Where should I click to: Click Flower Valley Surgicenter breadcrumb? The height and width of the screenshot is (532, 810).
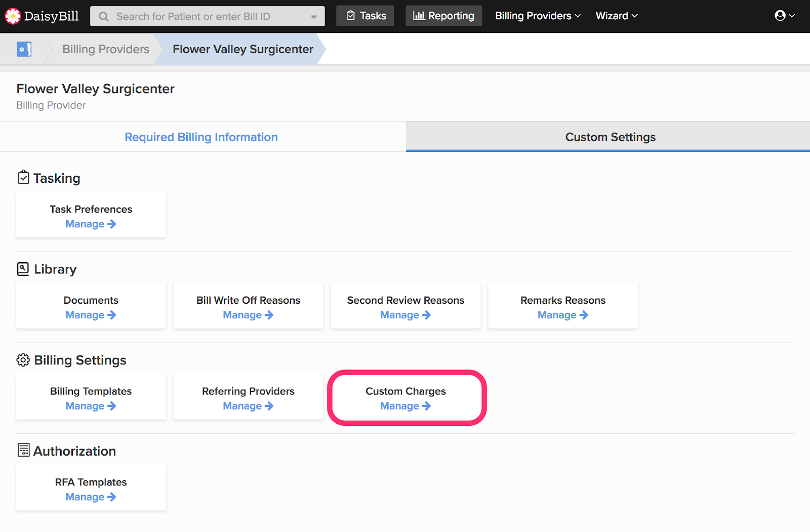click(243, 49)
